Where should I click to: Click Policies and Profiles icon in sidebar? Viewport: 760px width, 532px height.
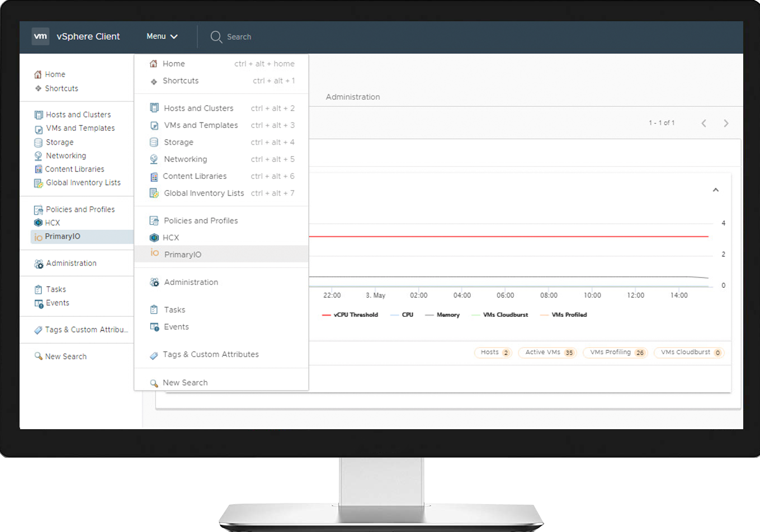tap(39, 210)
